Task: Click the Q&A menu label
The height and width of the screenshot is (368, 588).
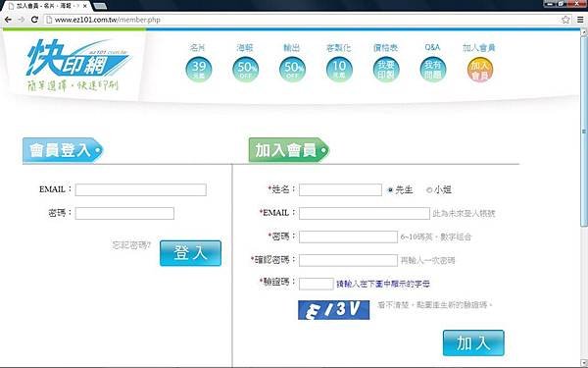Action: point(432,48)
